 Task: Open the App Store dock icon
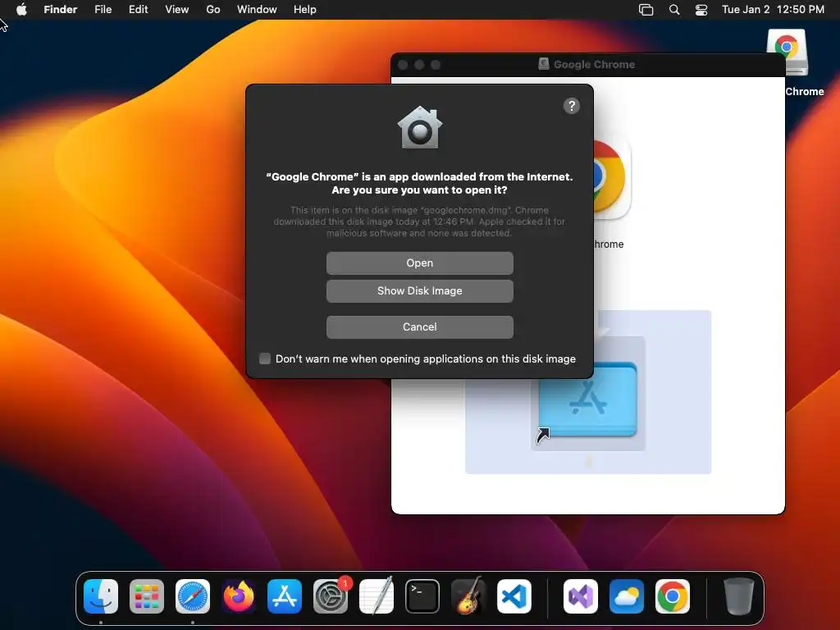[x=285, y=596]
